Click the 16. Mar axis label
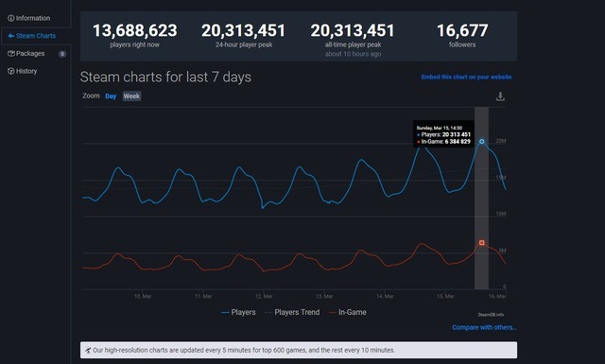The height and width of the screenshot is (364, 605). click(x=497, y=297)
